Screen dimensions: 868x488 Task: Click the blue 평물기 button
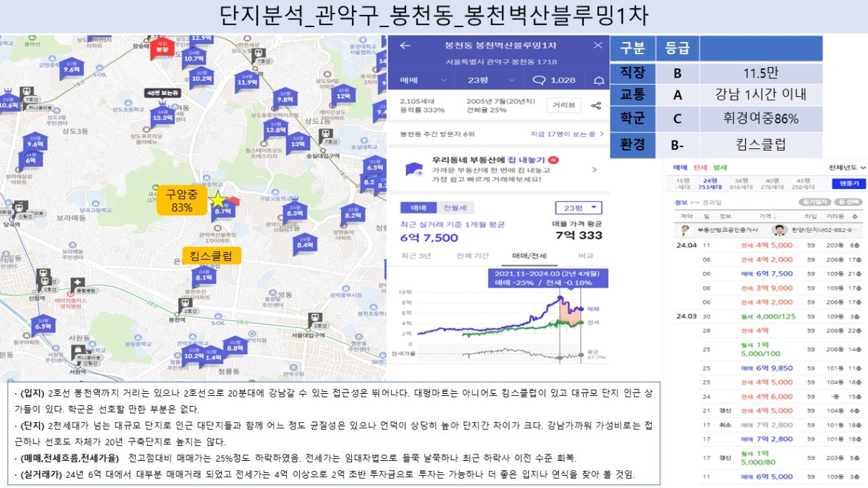point(849,183)
